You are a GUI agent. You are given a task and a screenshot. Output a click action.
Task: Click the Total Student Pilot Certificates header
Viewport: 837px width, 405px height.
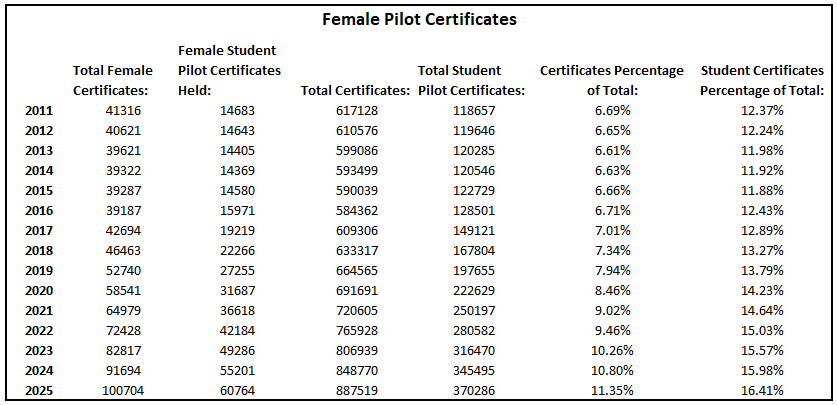pyautogui.click(x=472, y=80)
